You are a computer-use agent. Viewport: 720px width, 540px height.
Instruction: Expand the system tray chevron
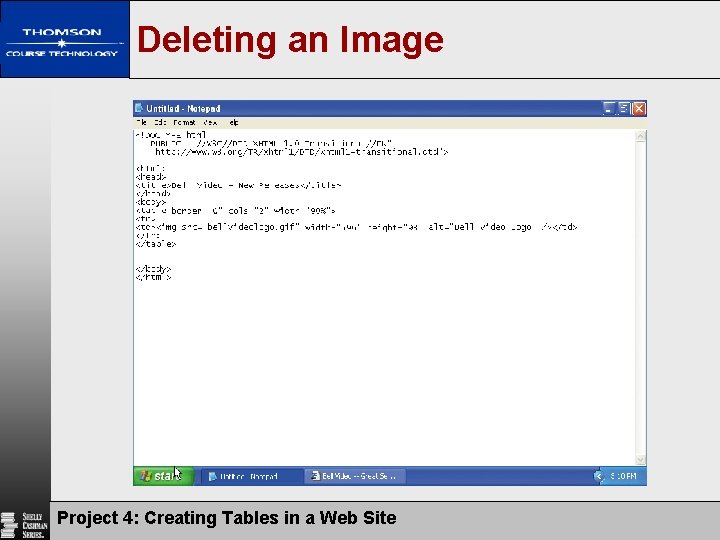(598, 476)
